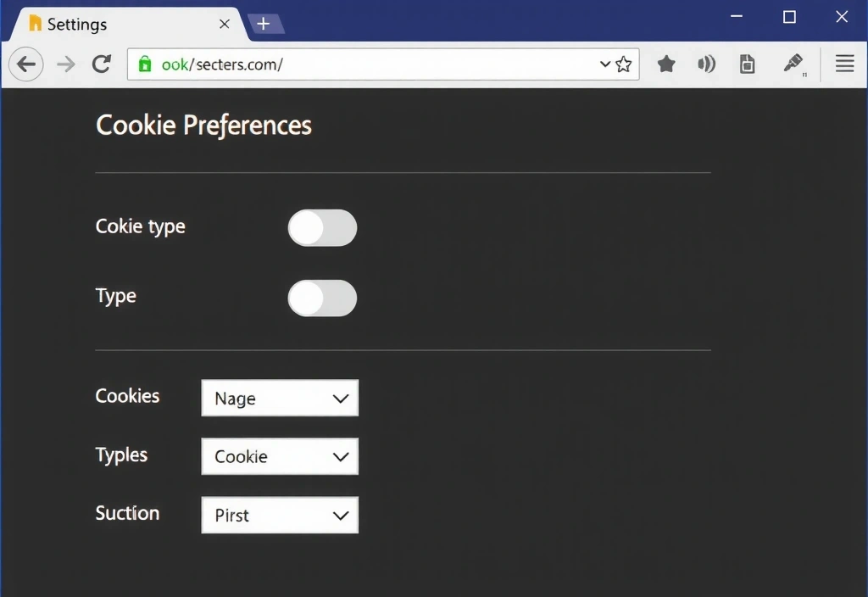Click the address bar dropdown chevron
This screenshot has width=868, height=597.
coord(604,64)
